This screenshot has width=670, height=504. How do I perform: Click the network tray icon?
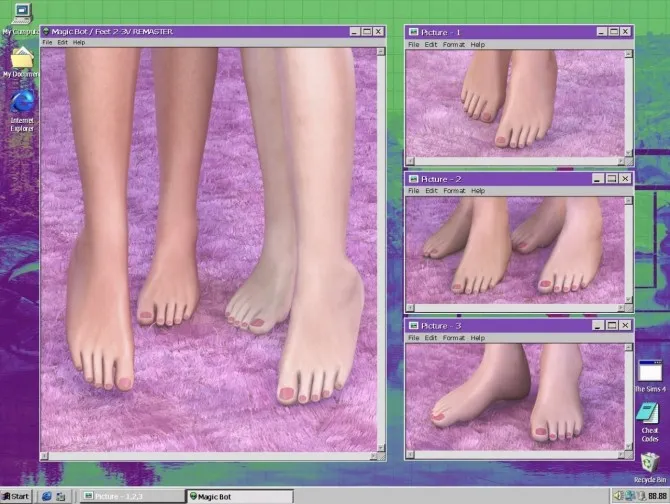(x=629, y=496)
